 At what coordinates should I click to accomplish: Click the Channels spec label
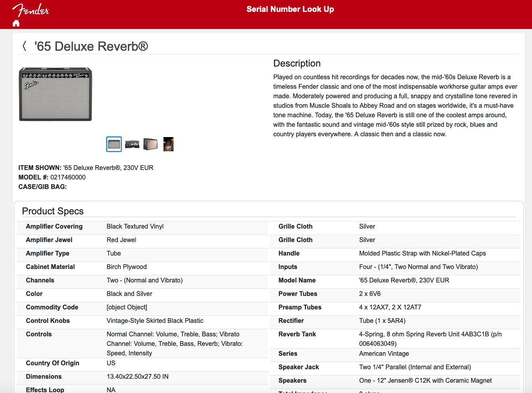pos(40,280)
